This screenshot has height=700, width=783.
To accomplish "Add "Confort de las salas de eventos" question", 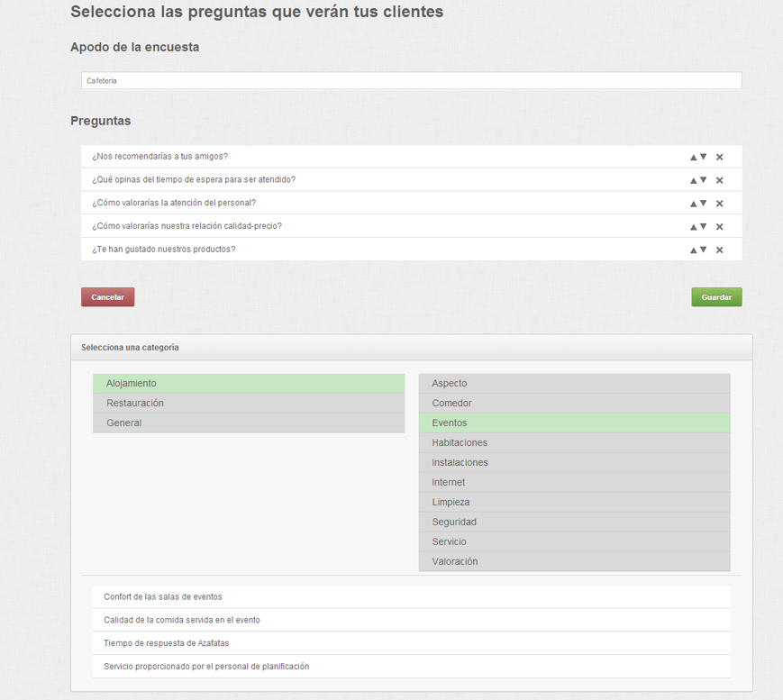I will coord(411,596).
